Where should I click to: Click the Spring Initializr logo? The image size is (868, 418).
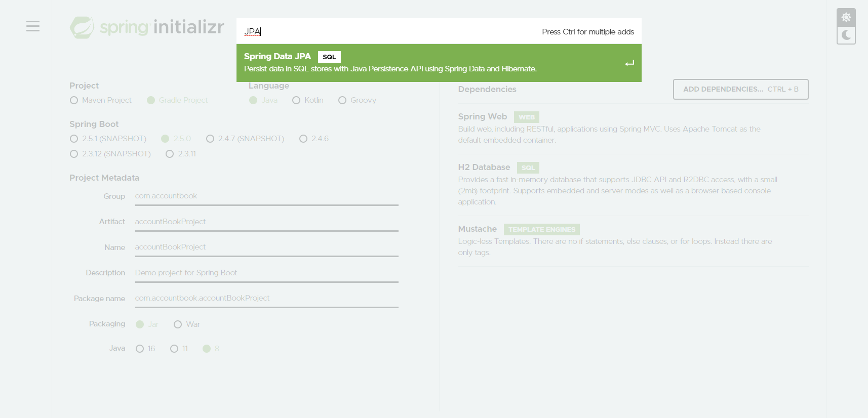coord(147,27)
